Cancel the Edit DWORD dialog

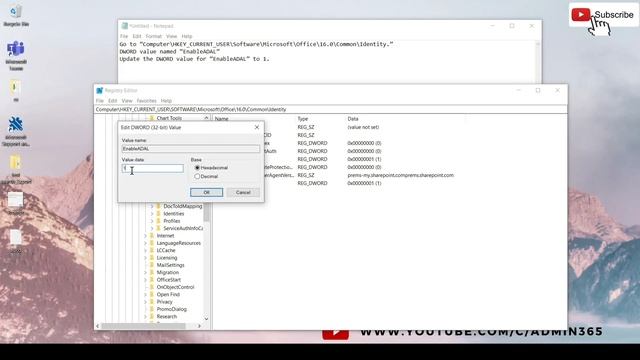click(x=243, y=192)
